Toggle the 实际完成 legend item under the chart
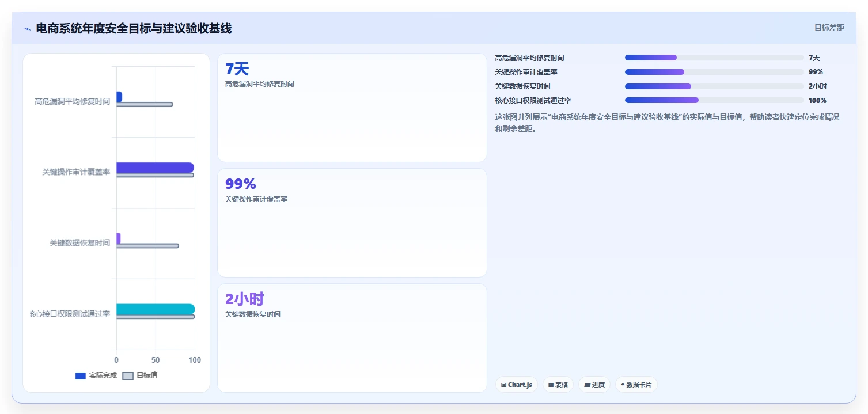The image size is (868, 414). 96,375
